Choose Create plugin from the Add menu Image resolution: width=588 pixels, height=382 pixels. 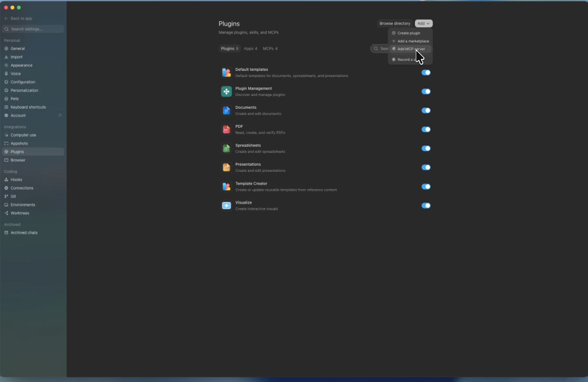click(410, 33)
